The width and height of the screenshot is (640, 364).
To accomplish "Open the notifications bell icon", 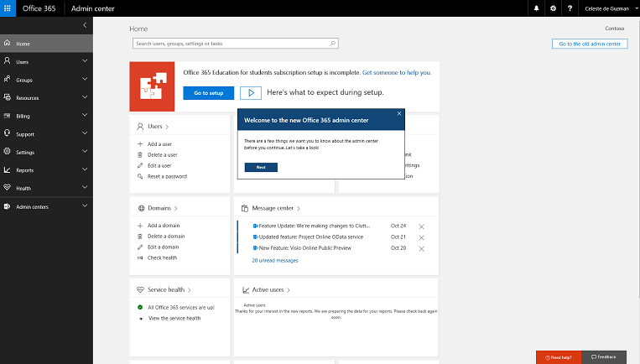I will (x=536, y=8).
